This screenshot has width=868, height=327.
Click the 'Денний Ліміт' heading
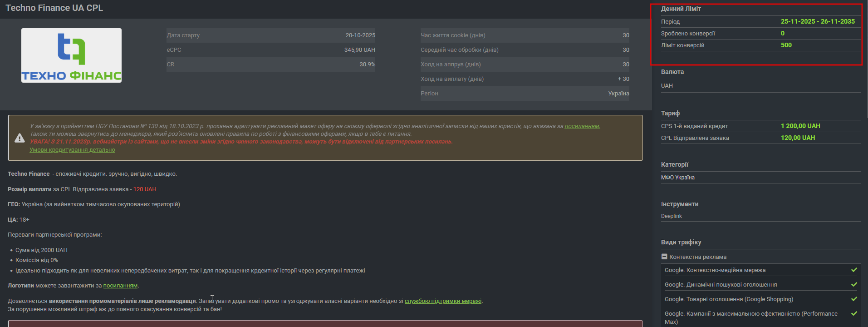point(681,9)
